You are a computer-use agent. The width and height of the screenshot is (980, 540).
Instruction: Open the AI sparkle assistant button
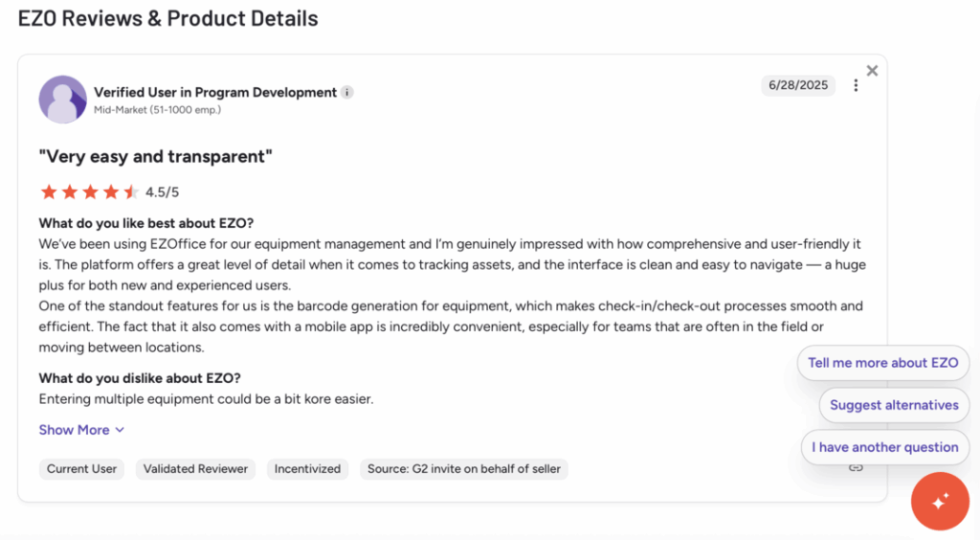(x=940, y=501)
